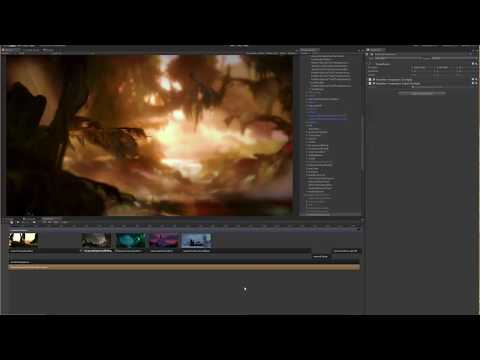Toggle the second script component's enable checkbox

coord(374,83)
